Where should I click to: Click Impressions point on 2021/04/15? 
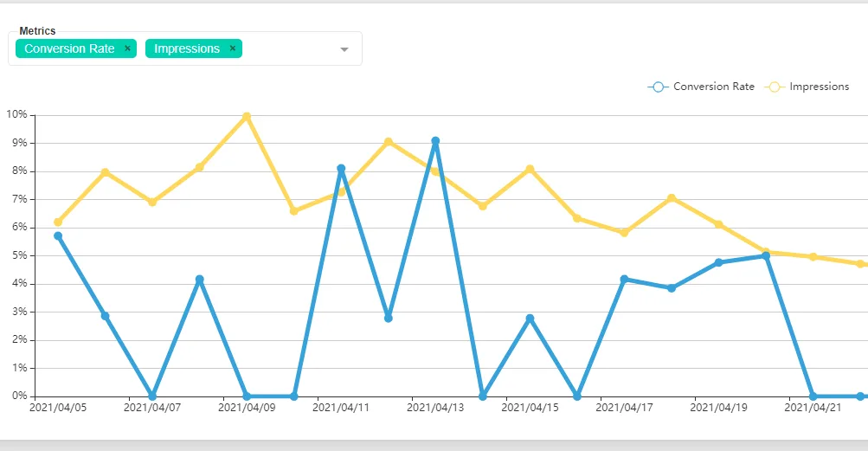pyautogui.click(x=530, y=169)
